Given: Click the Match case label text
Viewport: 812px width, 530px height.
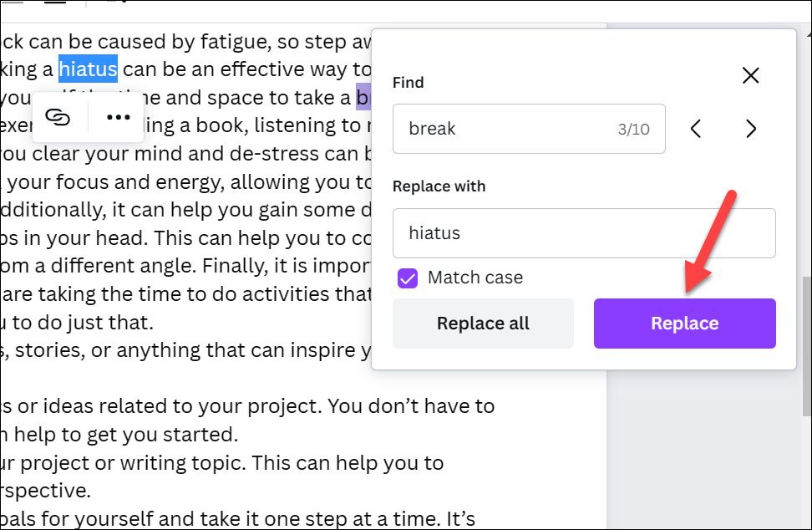Looking at the screenshot, I should click(475, 278).
